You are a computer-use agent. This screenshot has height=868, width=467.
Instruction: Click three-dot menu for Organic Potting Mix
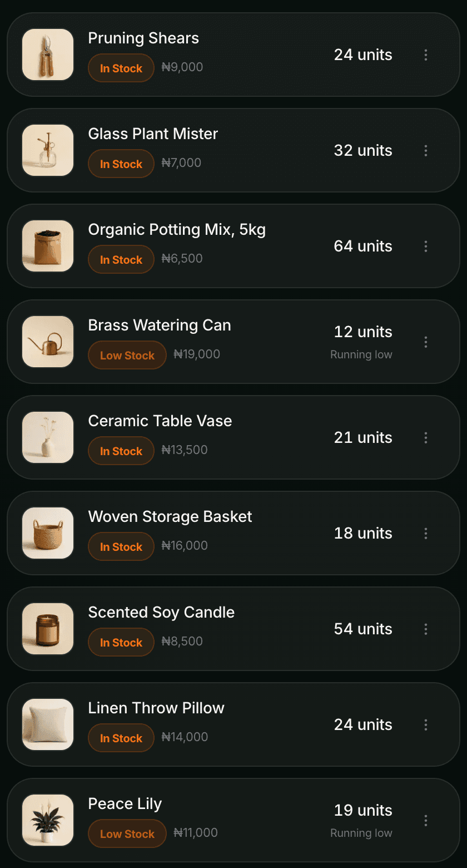point(426,246)
